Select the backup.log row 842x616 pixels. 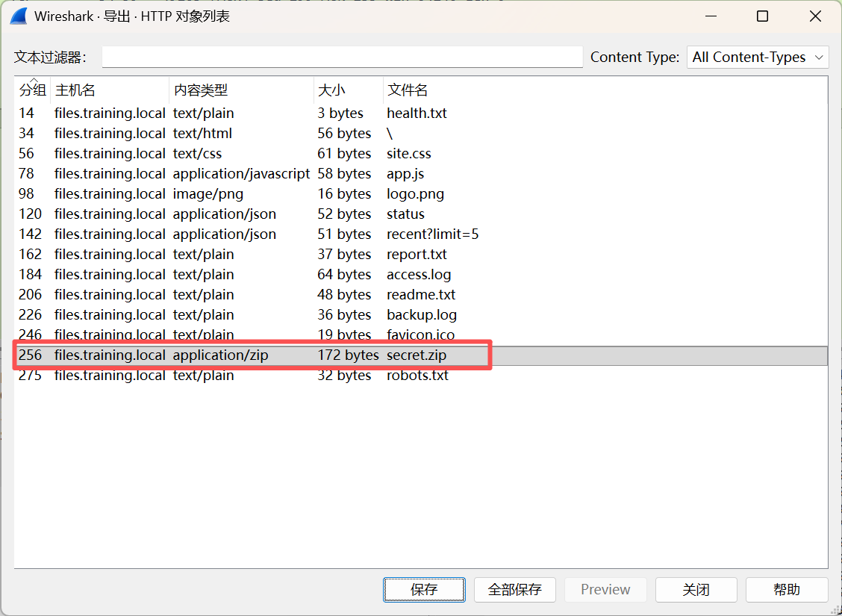[421, 314]
